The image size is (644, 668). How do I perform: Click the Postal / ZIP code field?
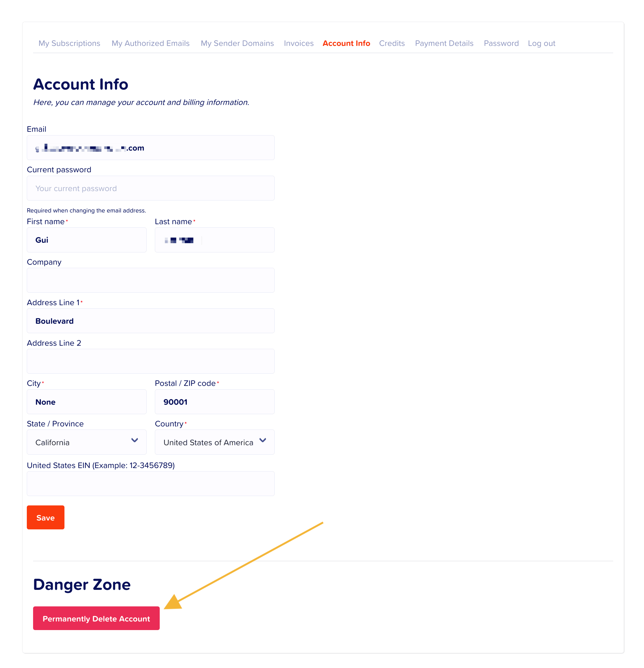214,402
